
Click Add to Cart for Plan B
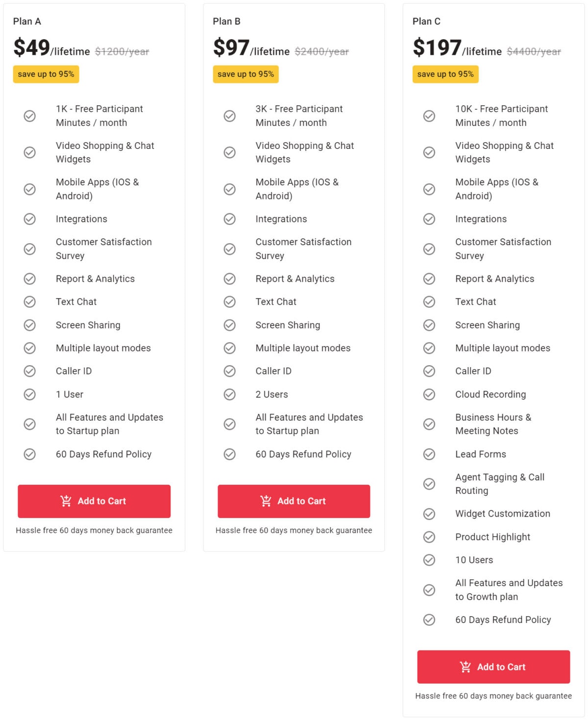294,501
